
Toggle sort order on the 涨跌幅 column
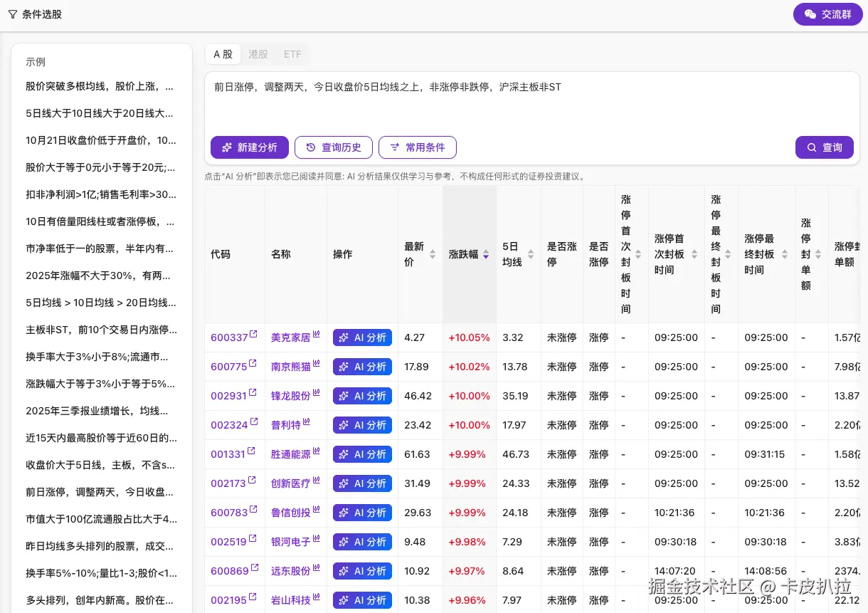pyautogui.click(x=486, y=254)
